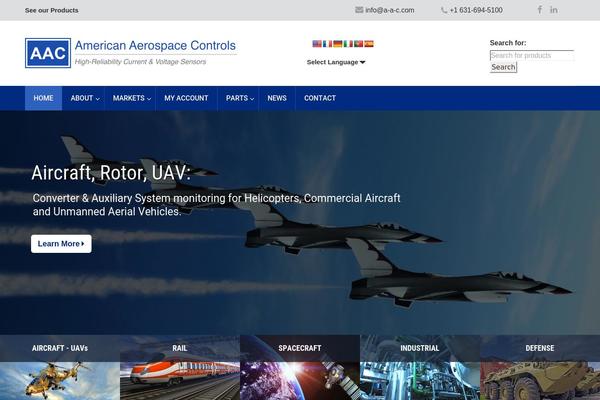The height and width of the screenshot is (400, 600).
Task: Click the Search button
Action: coord(503,67)
